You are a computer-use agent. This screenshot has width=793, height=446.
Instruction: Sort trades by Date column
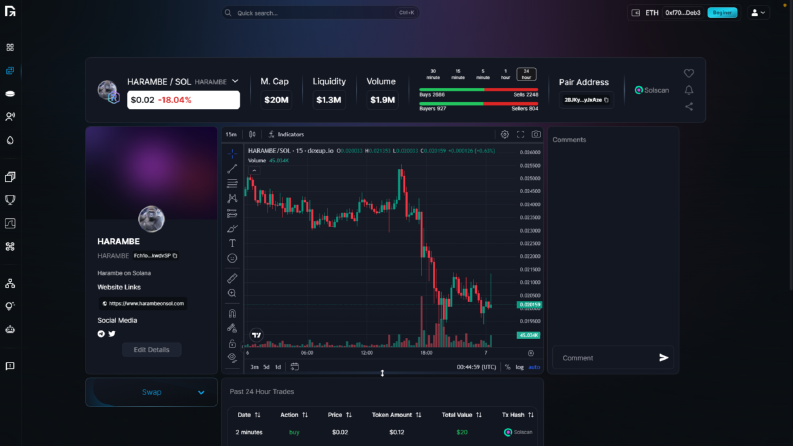click(249, 415)
